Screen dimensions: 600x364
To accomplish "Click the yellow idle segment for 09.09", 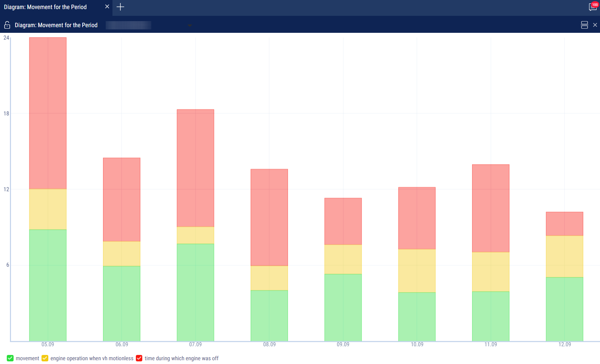I will pos(343,260).
